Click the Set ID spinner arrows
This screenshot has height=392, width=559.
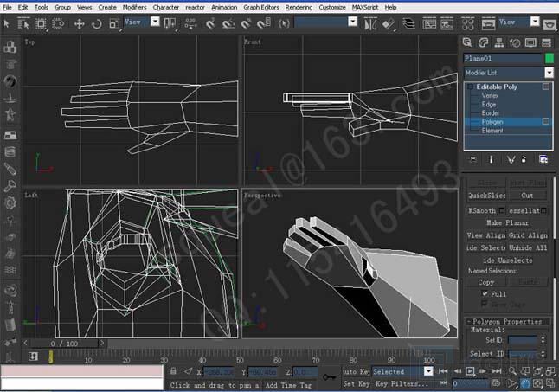(543, 340)
